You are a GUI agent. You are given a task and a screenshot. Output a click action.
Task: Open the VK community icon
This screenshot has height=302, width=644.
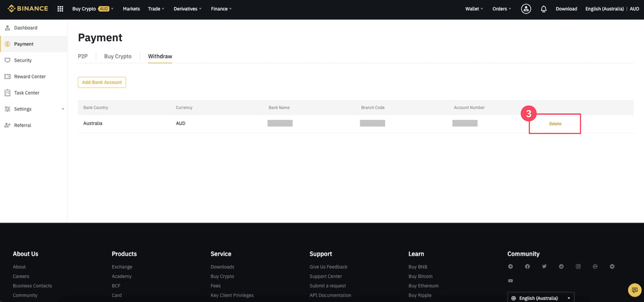[612, 267]
